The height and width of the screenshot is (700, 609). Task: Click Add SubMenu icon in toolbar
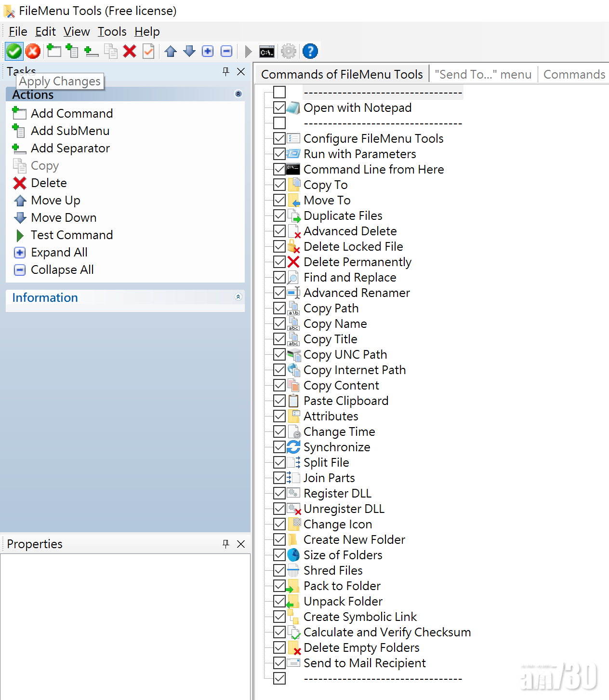[x=72, y=51]
